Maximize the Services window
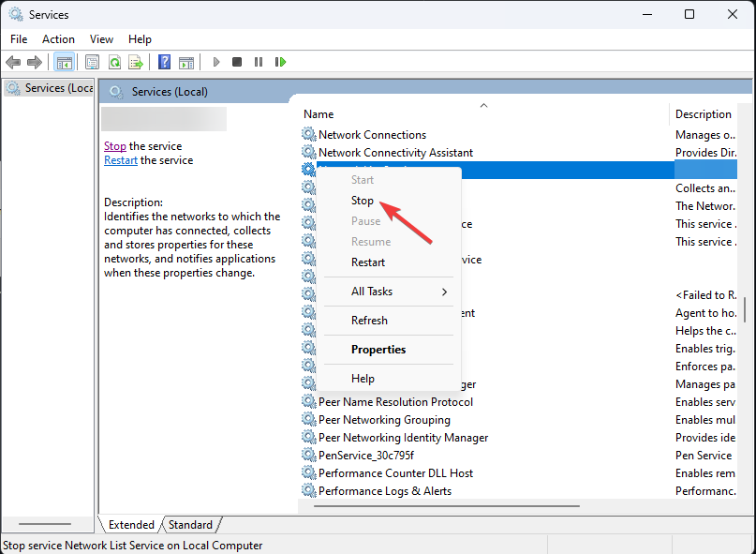 point(689,14)
